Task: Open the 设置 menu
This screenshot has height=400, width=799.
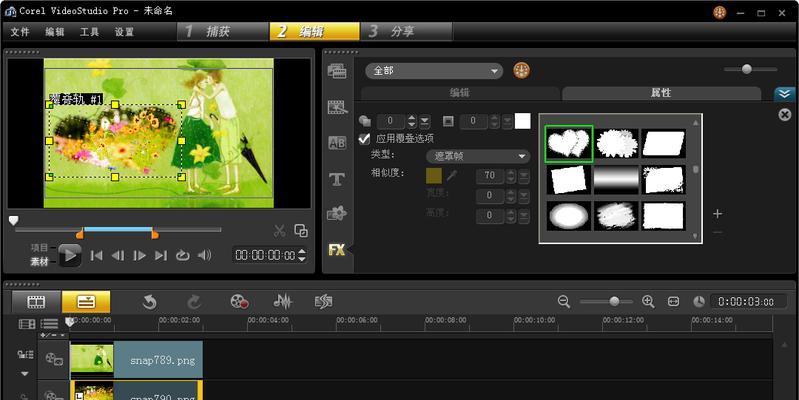Action: pyautogui.click(x=124, y=32)
